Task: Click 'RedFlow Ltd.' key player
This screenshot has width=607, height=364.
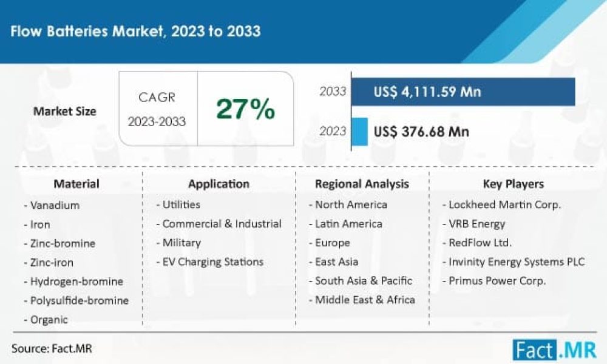Action: point(480,243)
